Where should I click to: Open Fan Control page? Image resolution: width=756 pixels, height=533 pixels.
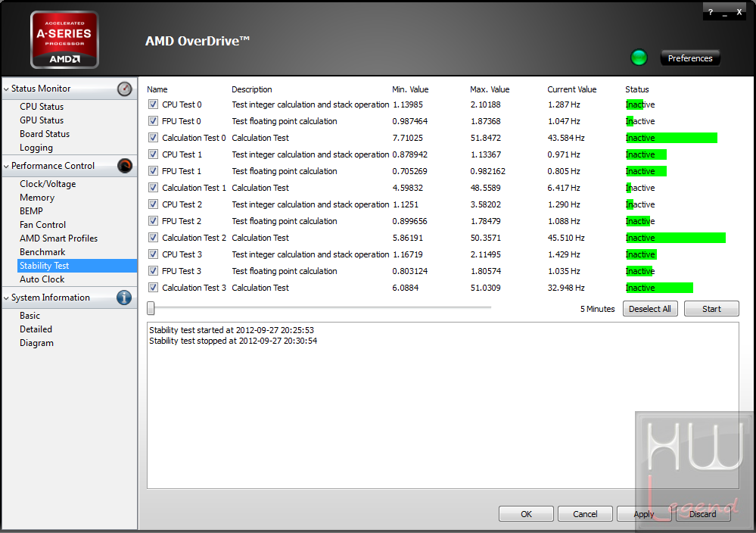pyautogui.click(x=42, y=225)
